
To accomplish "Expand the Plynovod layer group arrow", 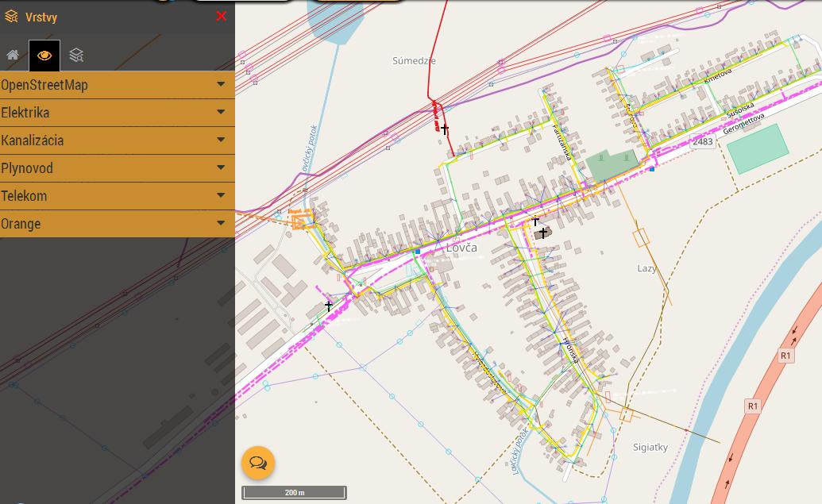I will point(221,167).
